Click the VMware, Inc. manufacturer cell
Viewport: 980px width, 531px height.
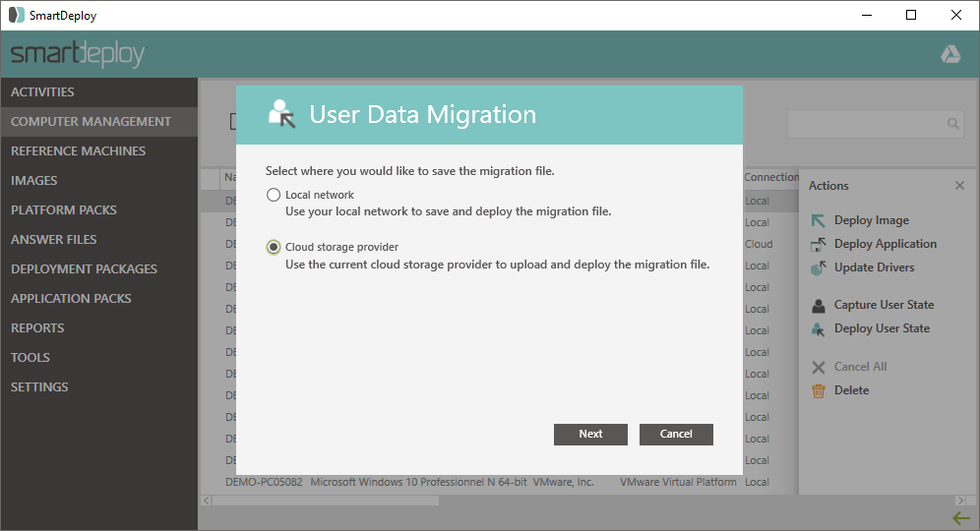pos(563,482)
